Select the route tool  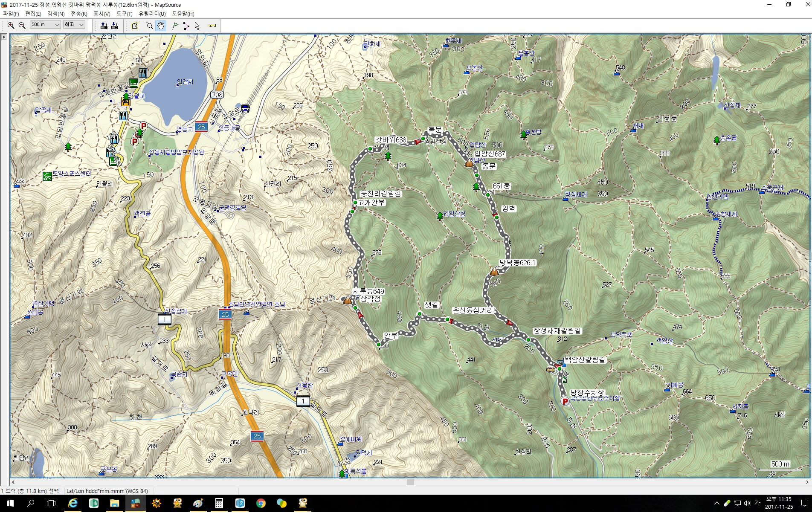[x=186, y=26]
